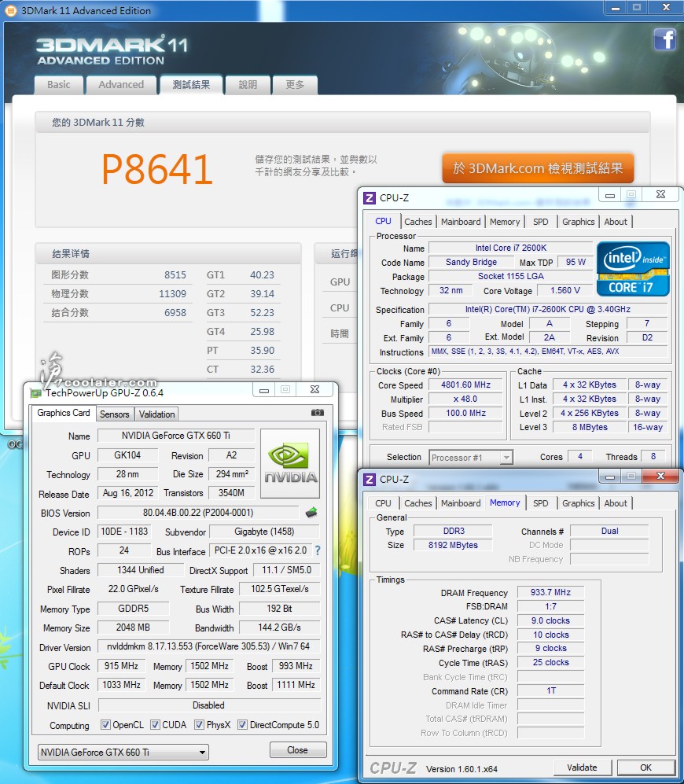Screen dimensions: 684x784
Task: Click the 結合分數 value 6958
Action: click(x=175, y=313)
